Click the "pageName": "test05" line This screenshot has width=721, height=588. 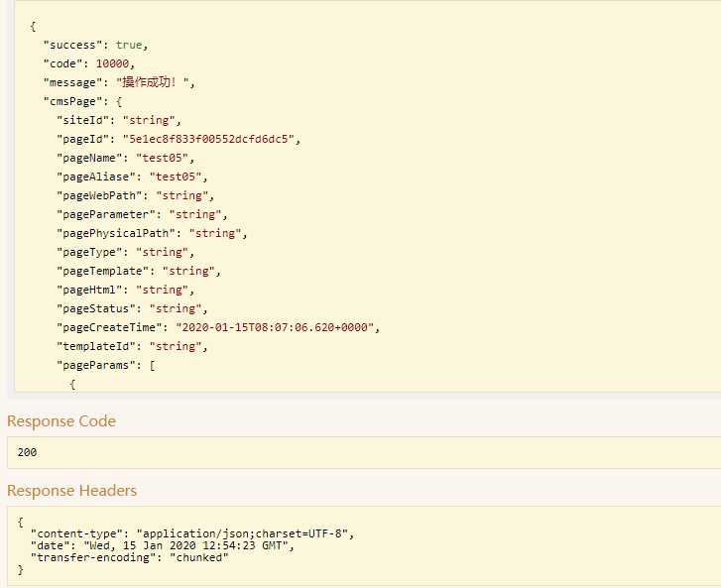(126, 158)
